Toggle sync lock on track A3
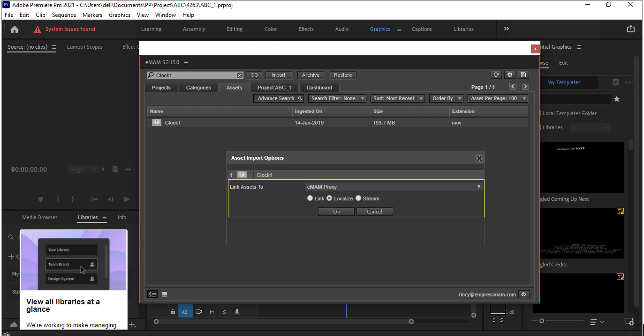644x336 pixels. pos(199,312)
